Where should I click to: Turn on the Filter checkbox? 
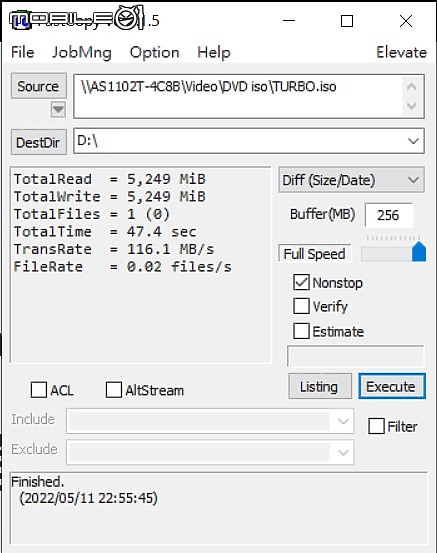376,426
